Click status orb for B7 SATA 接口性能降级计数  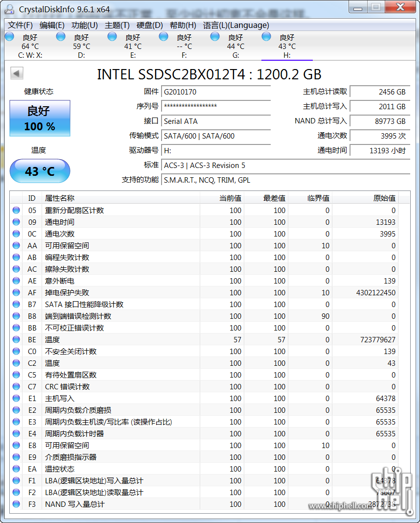click(16, 304)
